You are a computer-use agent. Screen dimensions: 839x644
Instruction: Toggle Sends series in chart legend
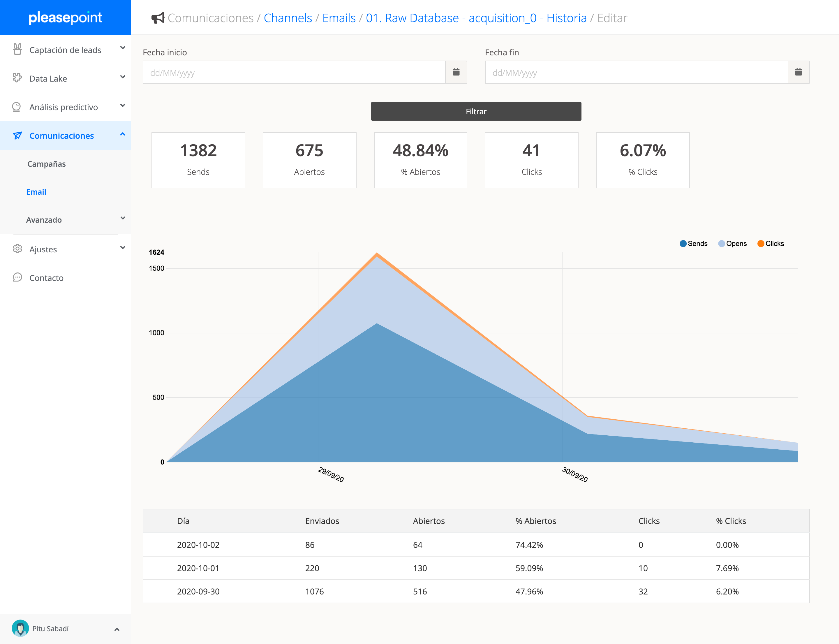[x=693, y=243]
